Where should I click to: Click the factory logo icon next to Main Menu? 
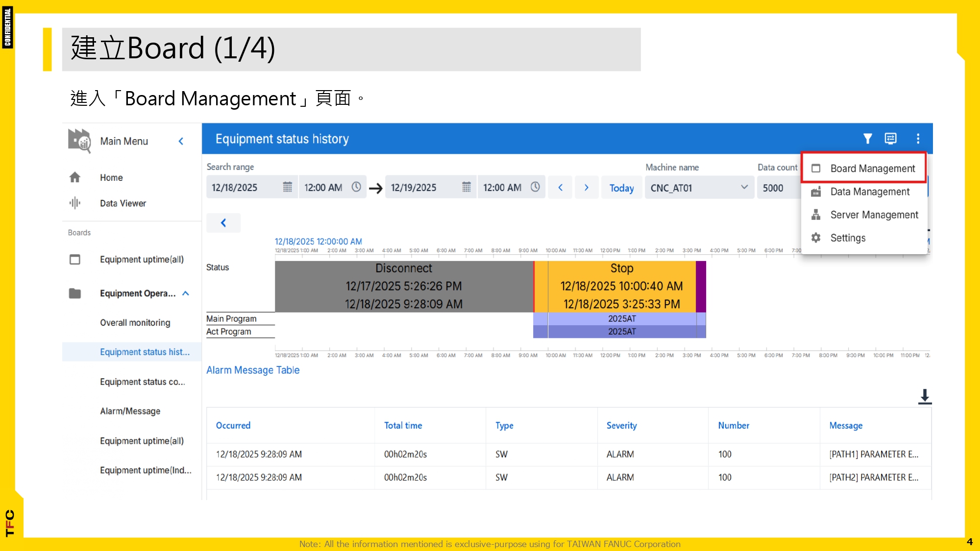tap(79, 141)
